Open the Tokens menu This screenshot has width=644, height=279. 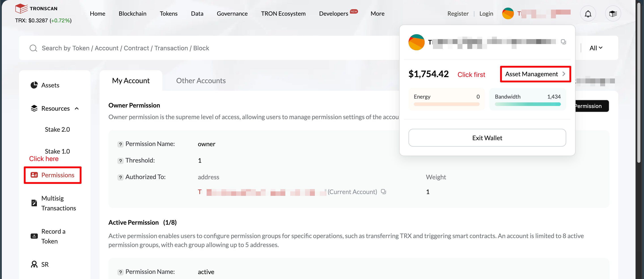[169, 13]
